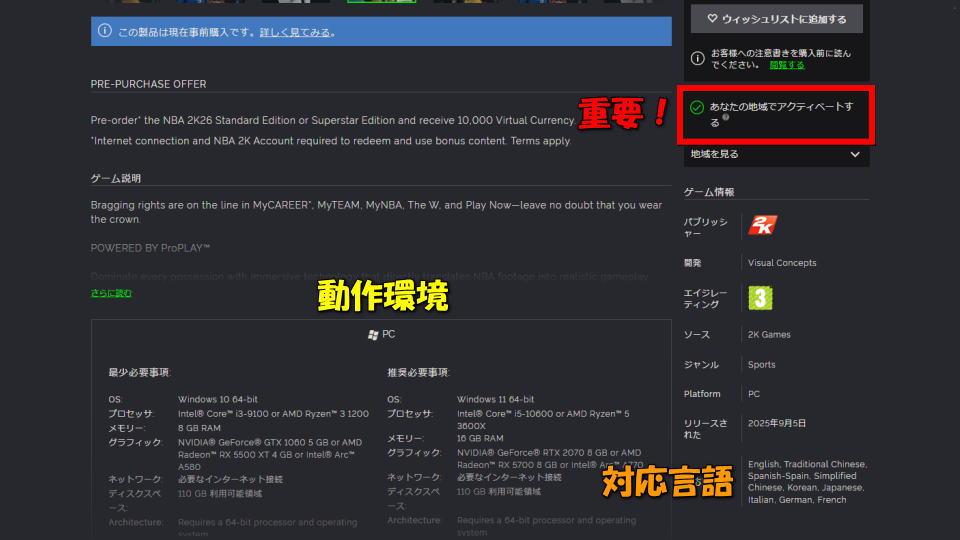Open the 詳しく見てみる pre-purchase link
Screen dimensions: 960x540
pos(294,32)
